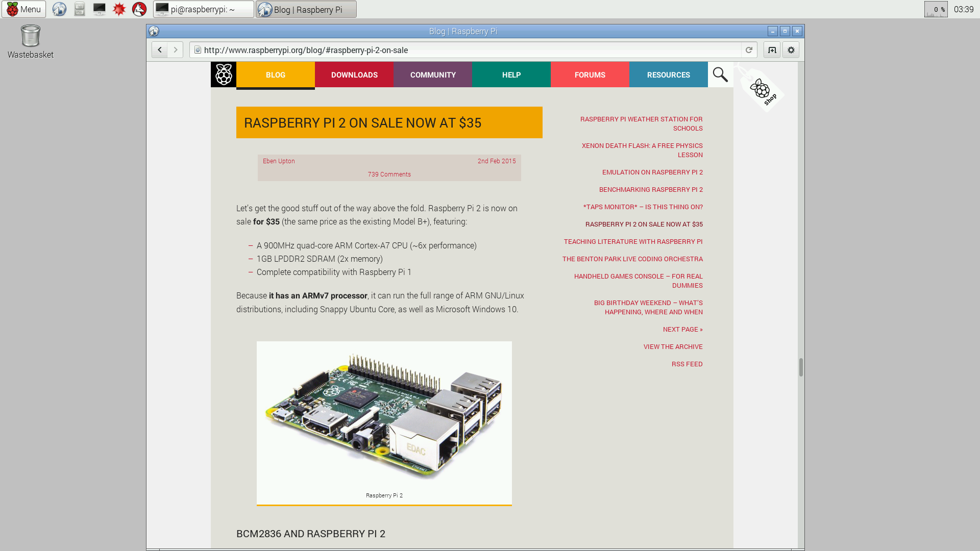Viewport: 980px width, 551px height.
Task: Go back with the browser back arrow
Action: pyautogui.click(x=160, y=50)
